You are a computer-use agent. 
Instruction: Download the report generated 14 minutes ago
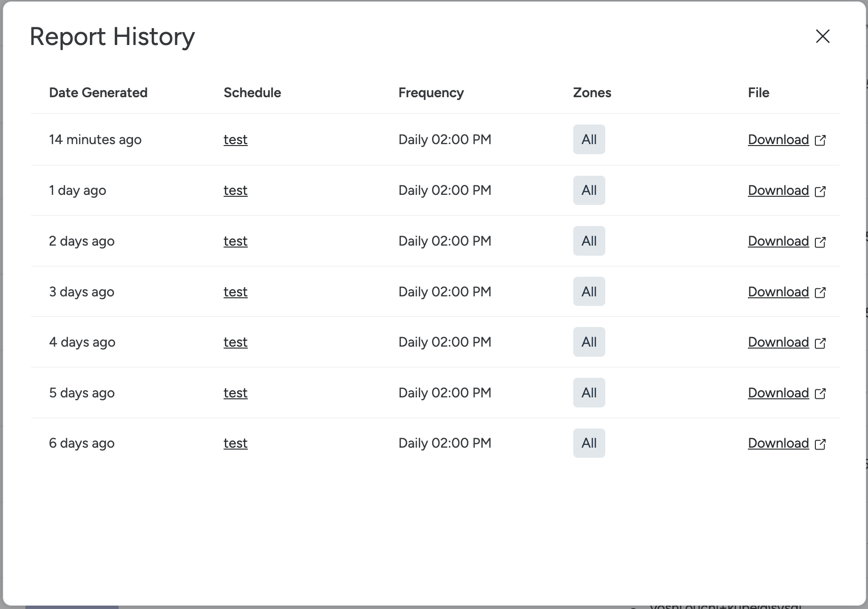(778, 140)
